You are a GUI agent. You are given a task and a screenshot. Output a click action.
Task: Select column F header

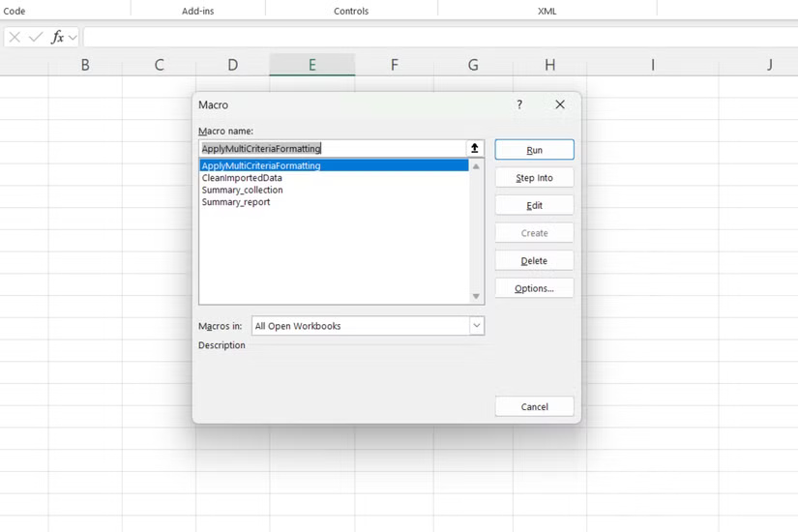pyautogui.click(x=395, y=65)
